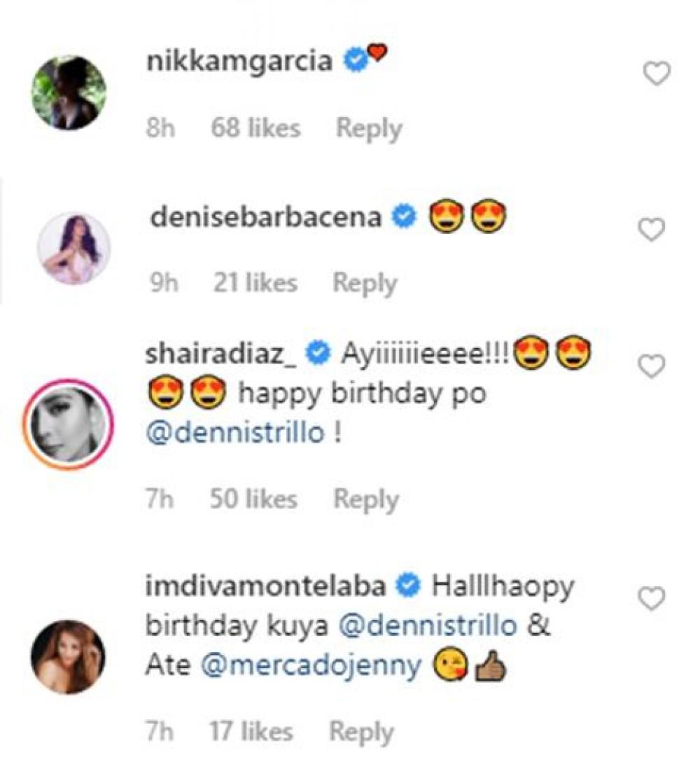View the 50 likes on shairadiaz_ comment
The width and height of the screenshot is (700, 769).
(x=253, y=499)
